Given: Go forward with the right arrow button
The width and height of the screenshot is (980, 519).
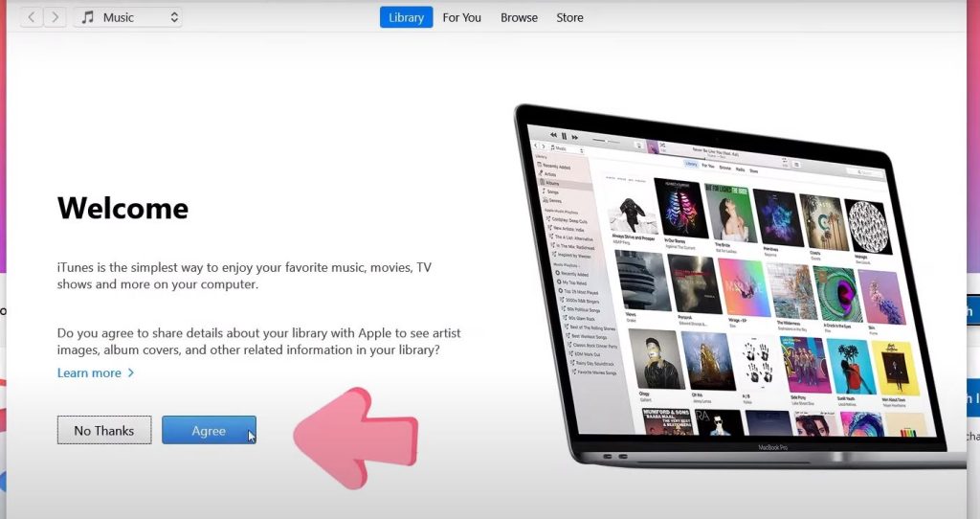Looking at the screenshot, I should (55, 17).
